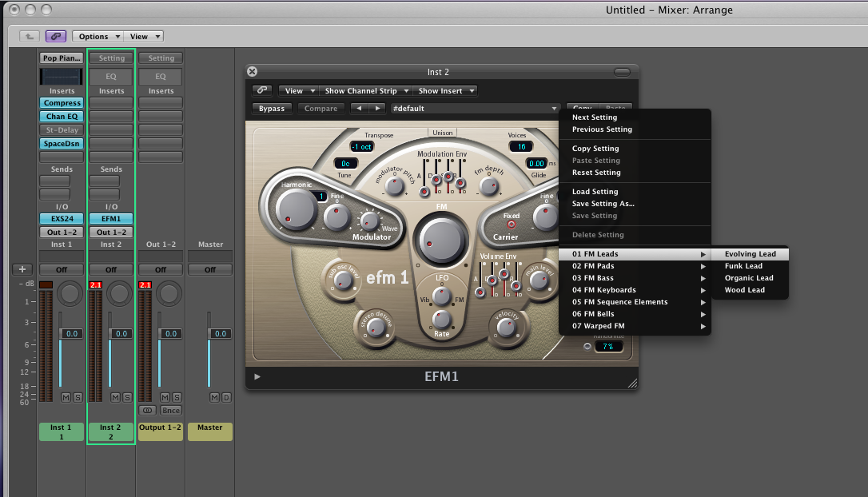Open the mixer View dropdown
Screen dimensions: 868x497
point(143,37)
